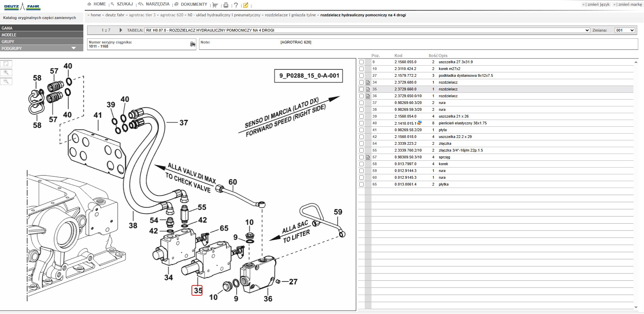The width and height of the screenshot is (644, 314).
Task: Follow the 'rozdzielacze i gniazda tylne' breadcrumb
Action: pyautogui.click(x=290, y=15)
